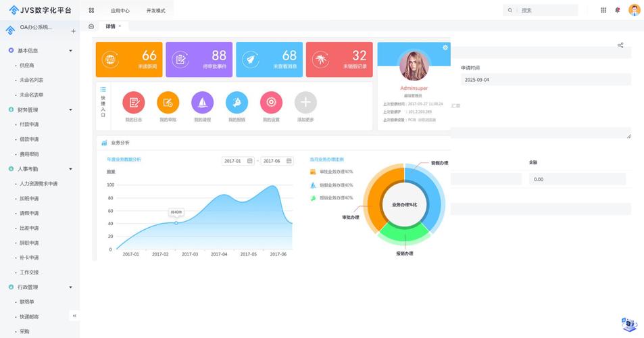Collapse the 财务管理 section arrow

71,110
